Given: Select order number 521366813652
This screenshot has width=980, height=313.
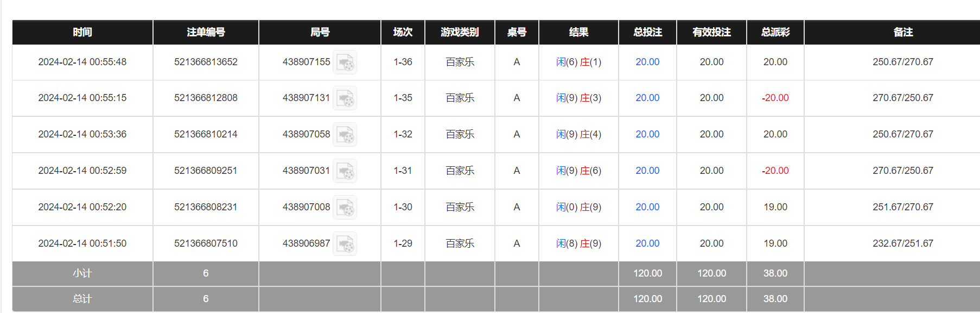Looking at the screenshot, I should coord(206,62).
